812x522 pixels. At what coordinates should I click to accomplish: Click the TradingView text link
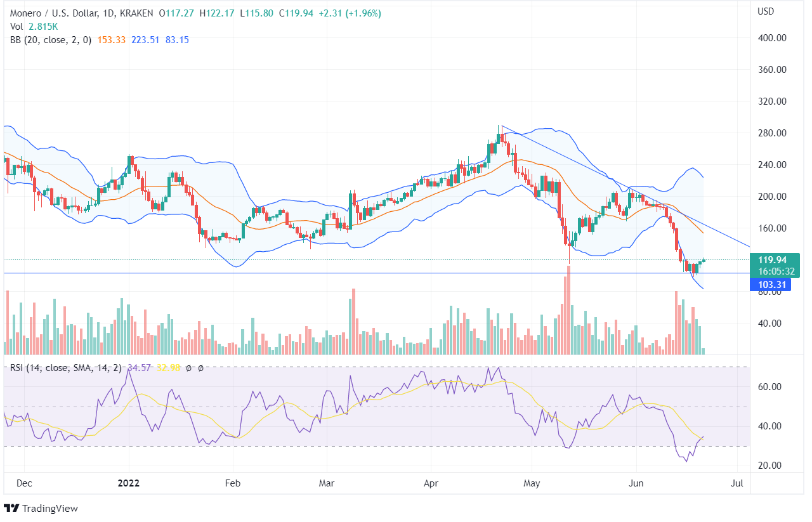49,508
